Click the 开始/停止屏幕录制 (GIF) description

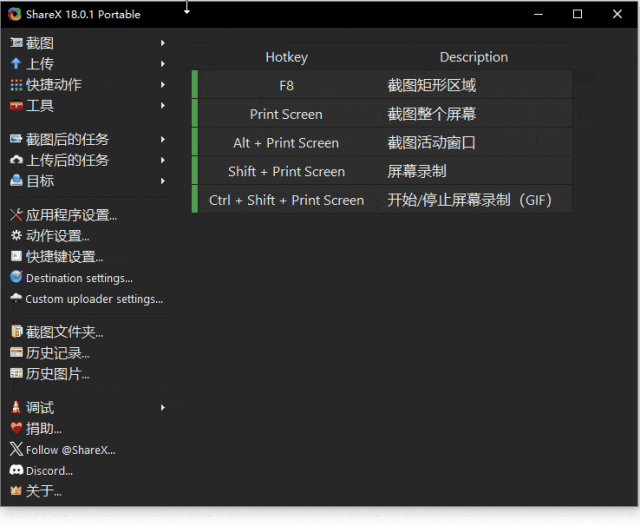[x=469, y=200]
